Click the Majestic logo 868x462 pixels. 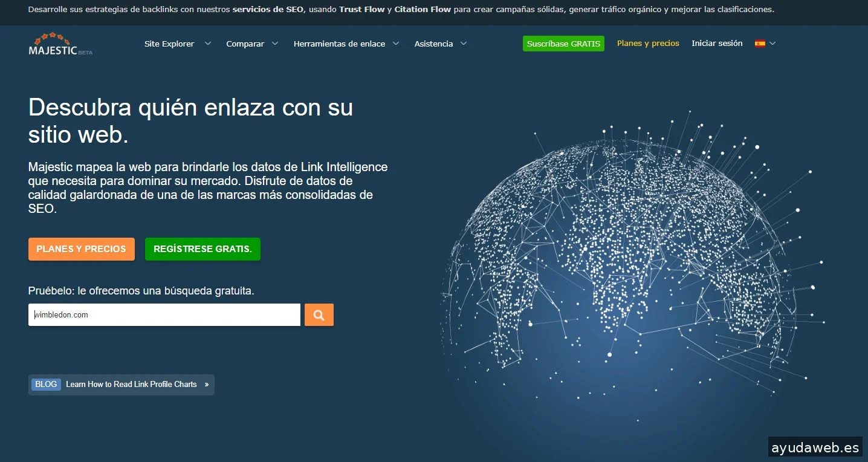(x=60, y=44)
